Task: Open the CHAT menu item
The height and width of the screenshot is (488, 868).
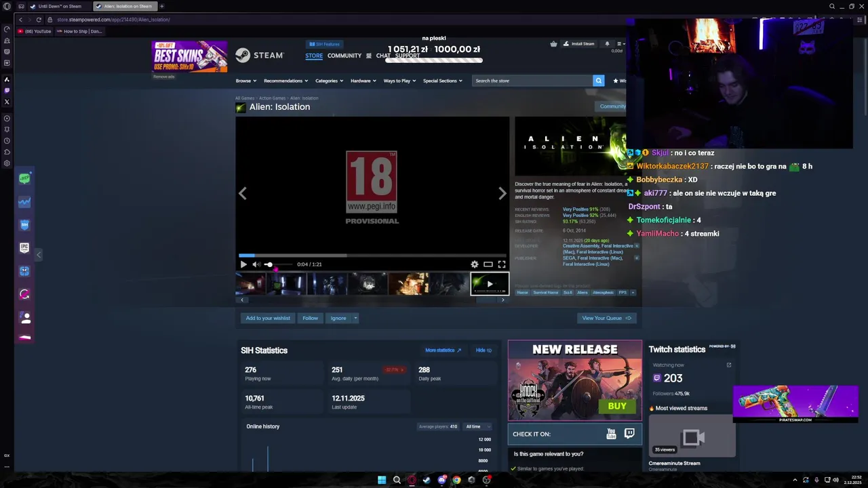Action: [x=383, y=56]
